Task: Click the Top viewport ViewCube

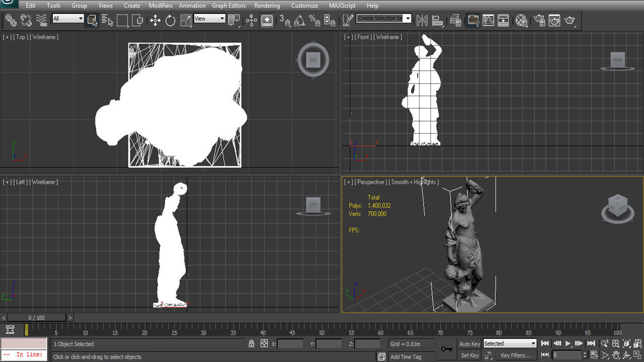Action: click(x=313, y=60)
